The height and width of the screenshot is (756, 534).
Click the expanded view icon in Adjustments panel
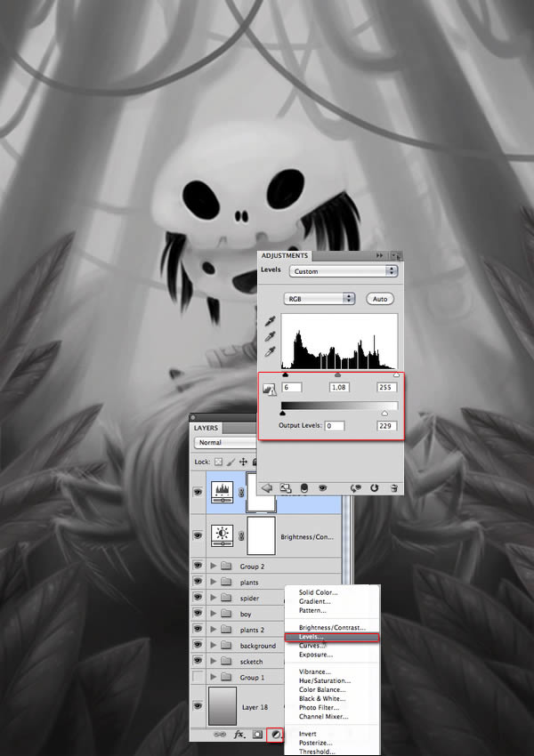click(285, 488)
